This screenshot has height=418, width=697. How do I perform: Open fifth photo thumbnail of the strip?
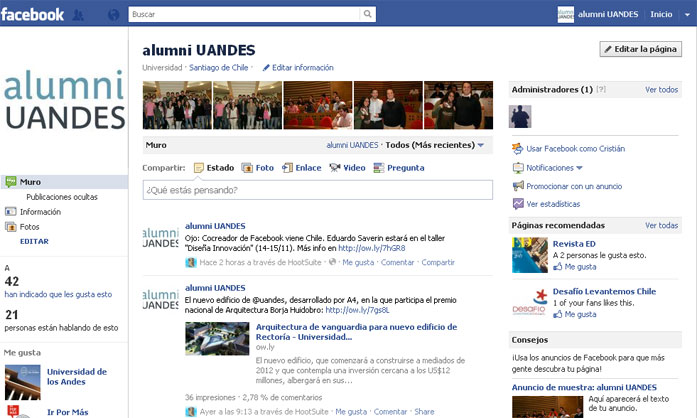coord(458,105)
